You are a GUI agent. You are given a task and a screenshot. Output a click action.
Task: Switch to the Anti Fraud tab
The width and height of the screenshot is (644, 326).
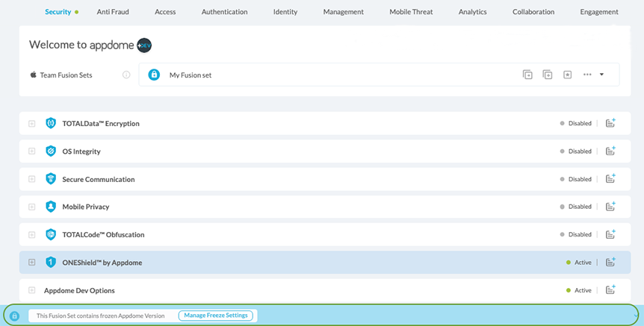coord(113,12)
